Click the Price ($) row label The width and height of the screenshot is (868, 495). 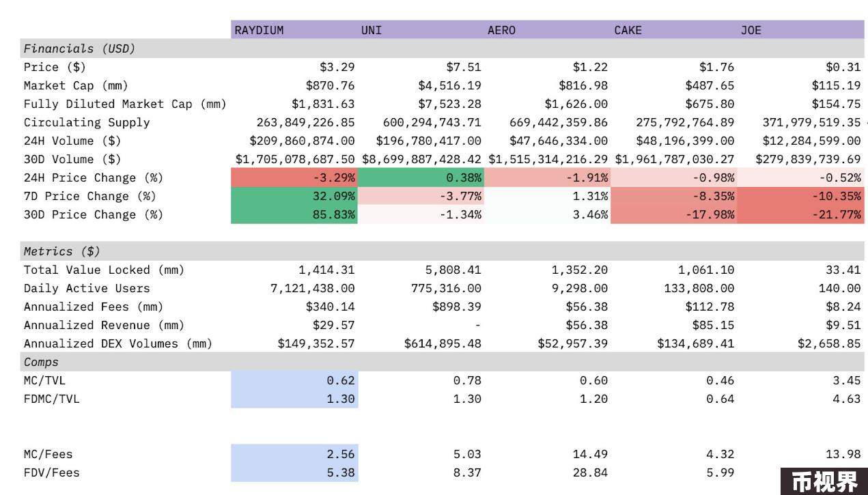click(x=55, y=67)
